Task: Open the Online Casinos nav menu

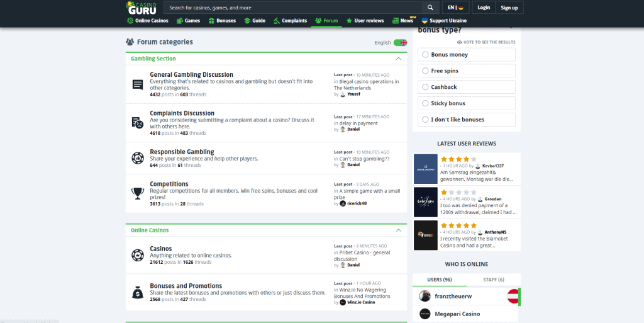Action: [148, 21]
